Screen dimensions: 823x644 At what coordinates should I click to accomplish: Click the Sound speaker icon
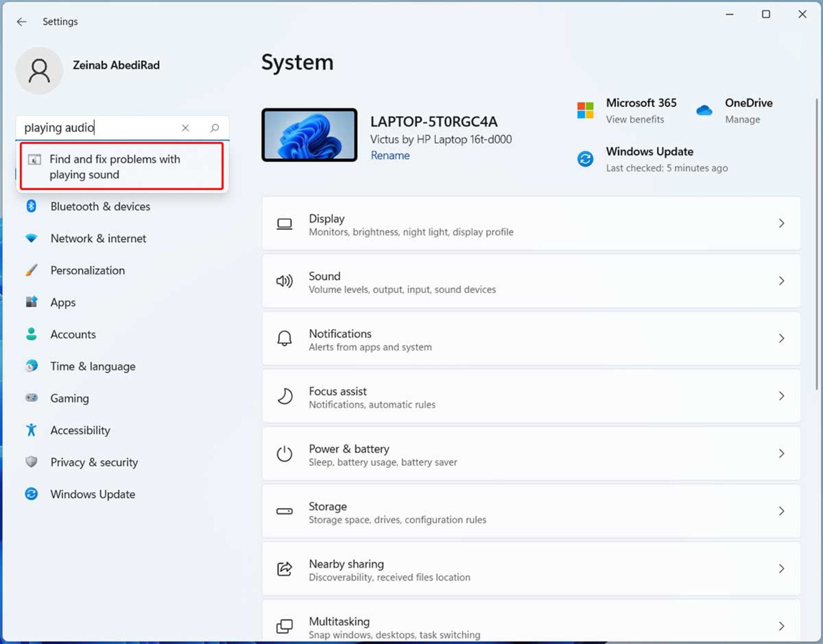coord(284,281)
